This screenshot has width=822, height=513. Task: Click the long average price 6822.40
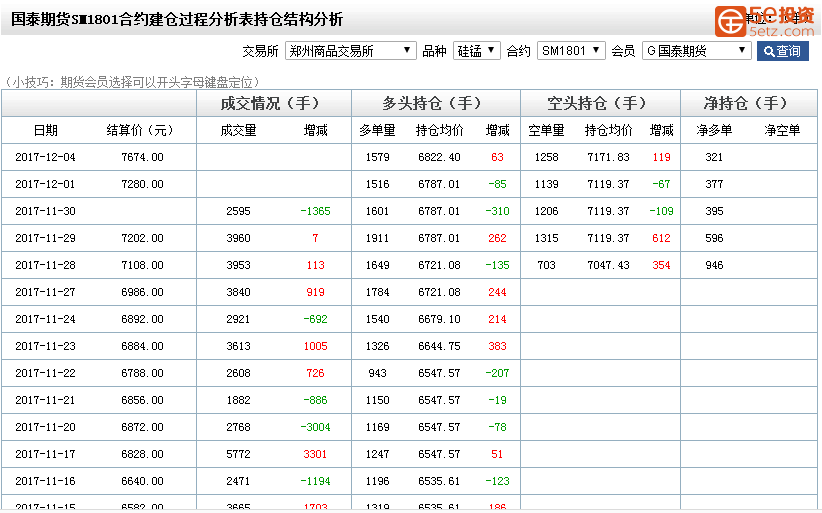(x=439, y=157)
